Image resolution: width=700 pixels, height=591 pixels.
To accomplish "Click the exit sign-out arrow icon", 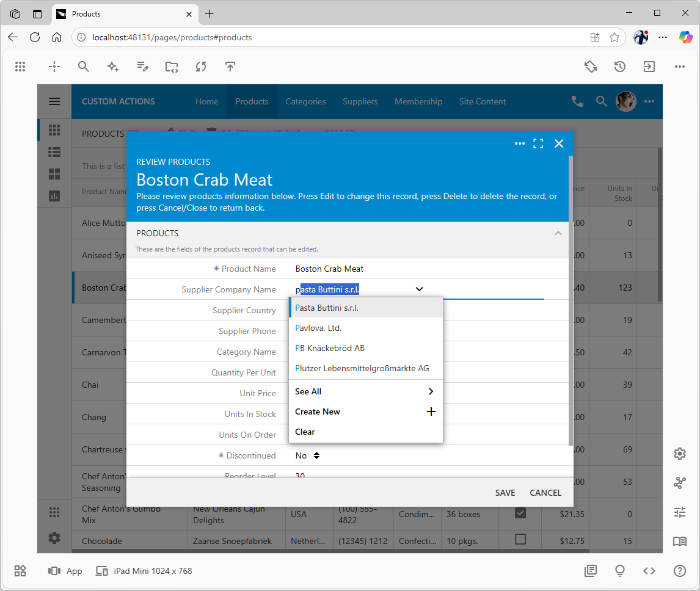I will 649,67.
